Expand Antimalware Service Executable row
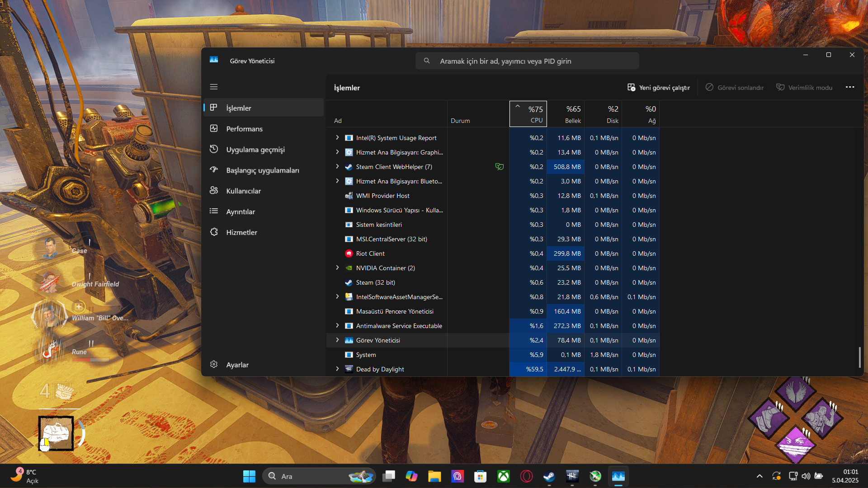868x488 pixels. [337, 326]
